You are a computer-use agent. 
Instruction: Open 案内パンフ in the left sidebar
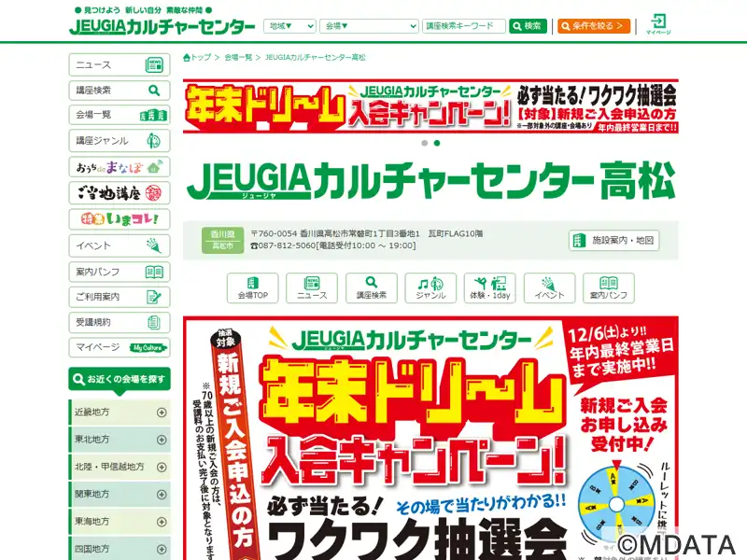[x=120, y=272]
